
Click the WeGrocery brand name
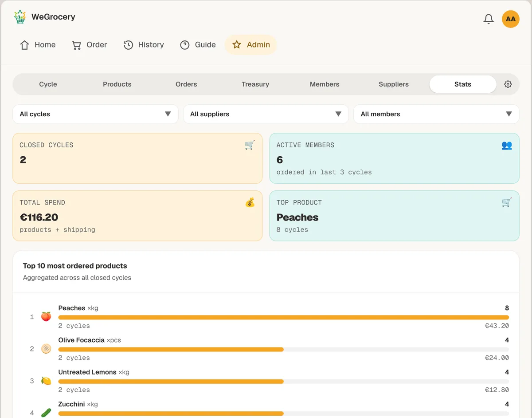coord(53,17)
